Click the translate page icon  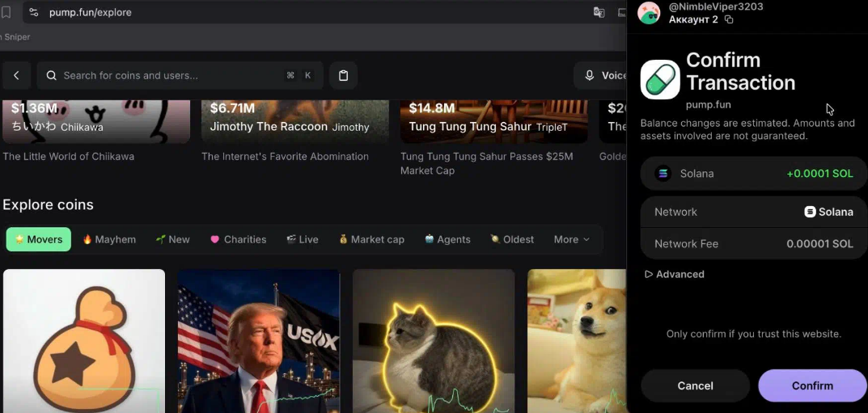tap(599, 12)
